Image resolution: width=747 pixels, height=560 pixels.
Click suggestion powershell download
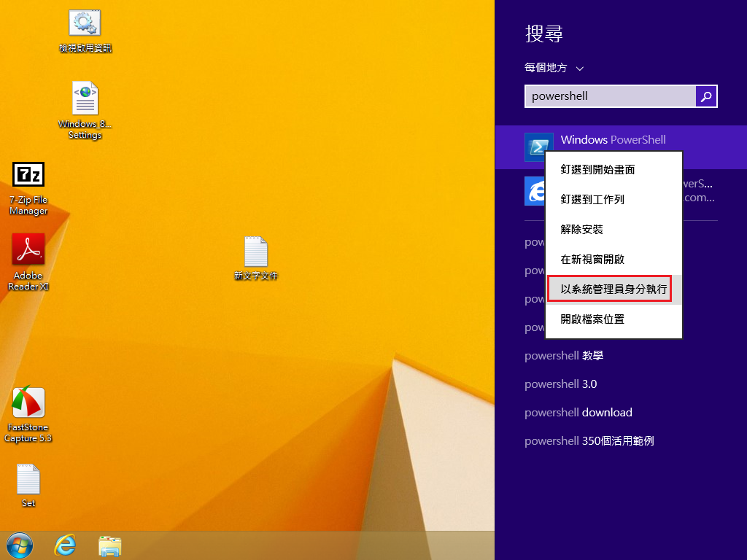578,413
